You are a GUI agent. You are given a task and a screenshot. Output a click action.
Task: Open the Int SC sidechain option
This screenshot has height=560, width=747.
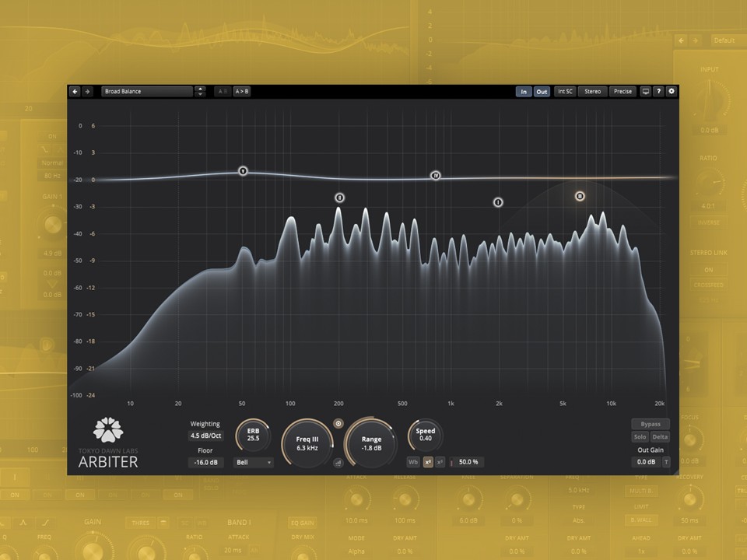pos(565,92)
